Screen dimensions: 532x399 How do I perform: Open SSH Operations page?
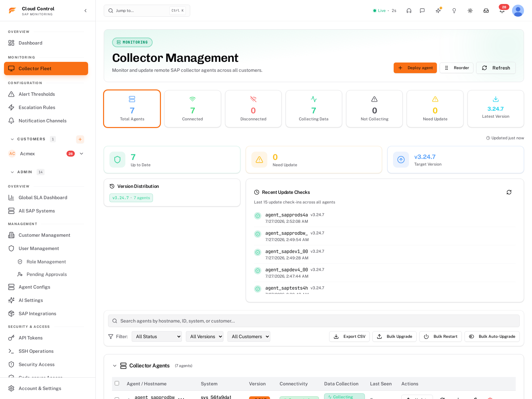[x=46, y=351]
